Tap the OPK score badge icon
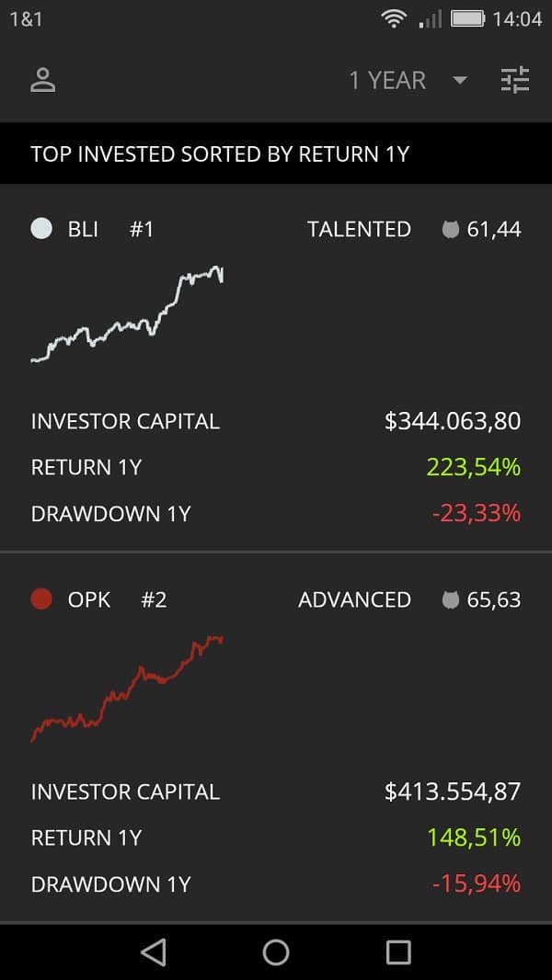 point(450,599)
